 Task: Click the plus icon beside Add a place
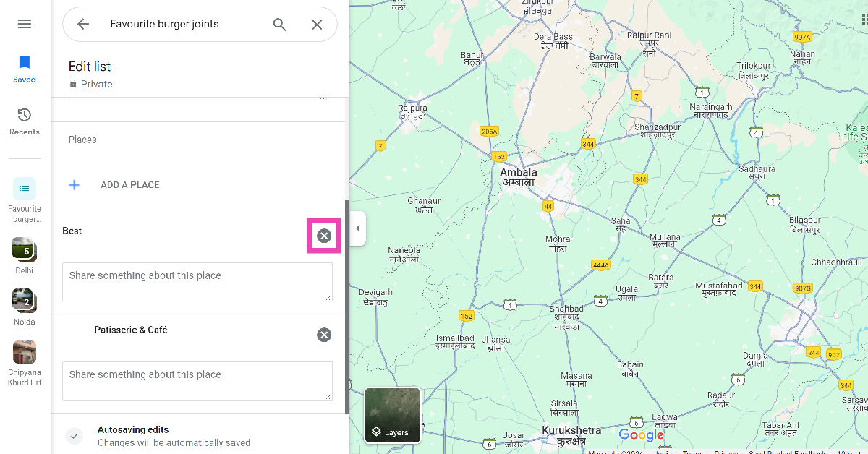coord(75,185)
